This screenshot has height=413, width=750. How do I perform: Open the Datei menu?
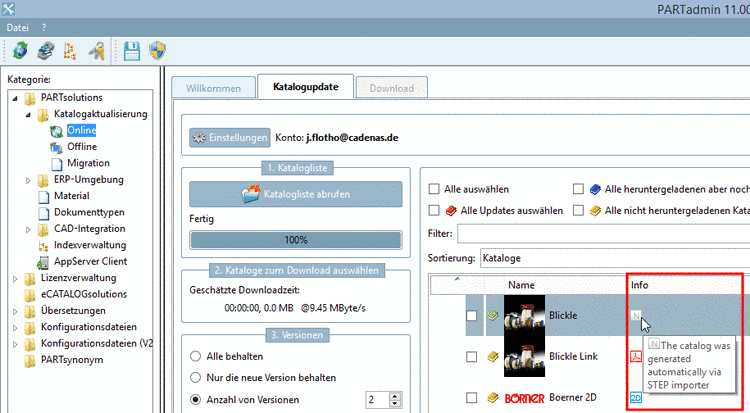click(18, 28)
